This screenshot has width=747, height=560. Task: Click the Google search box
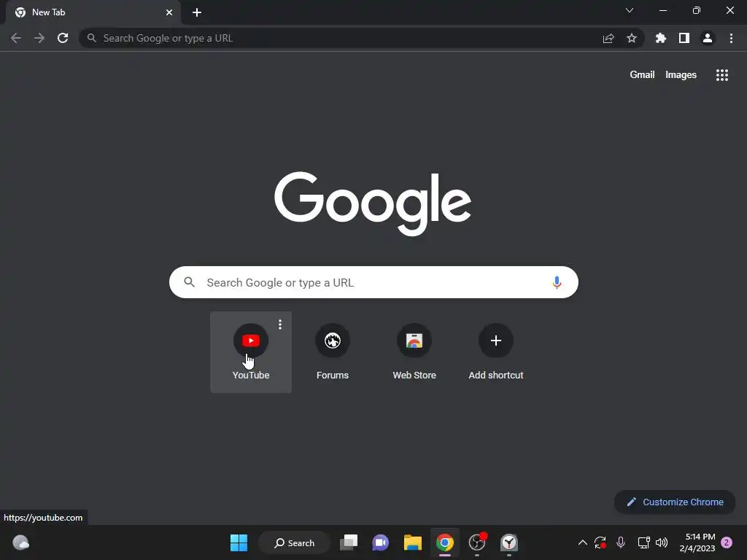tap(373, 282)
